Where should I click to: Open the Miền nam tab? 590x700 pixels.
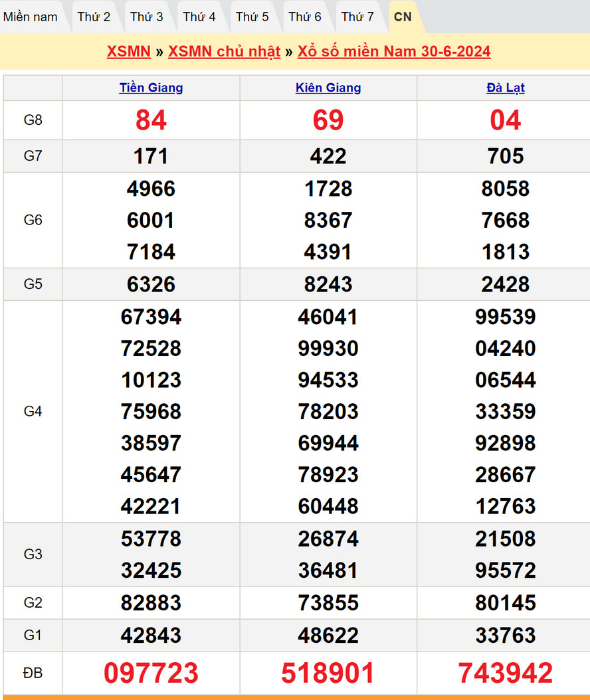[x=31, y=17]
